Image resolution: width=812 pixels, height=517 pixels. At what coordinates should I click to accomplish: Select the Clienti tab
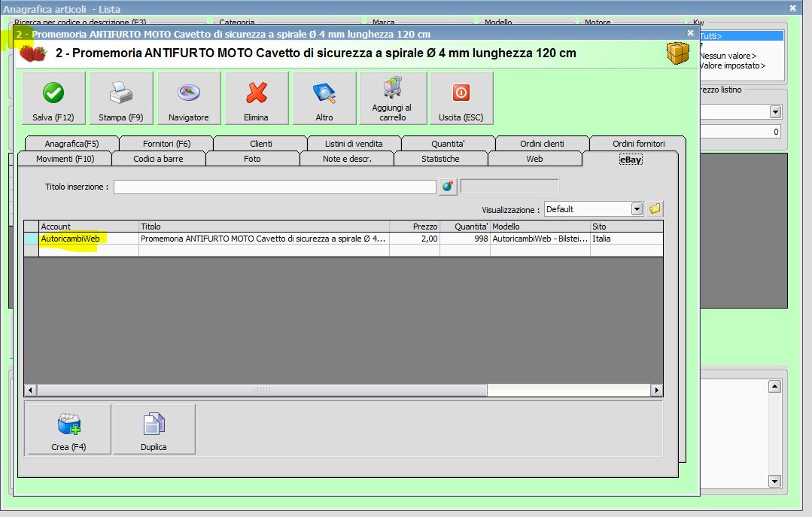(260, 144)
